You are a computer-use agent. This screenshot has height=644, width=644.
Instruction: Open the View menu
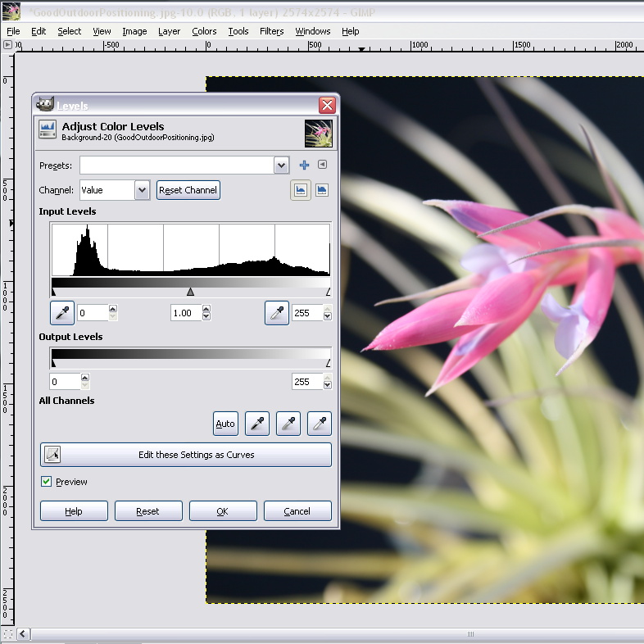[102, 31]
